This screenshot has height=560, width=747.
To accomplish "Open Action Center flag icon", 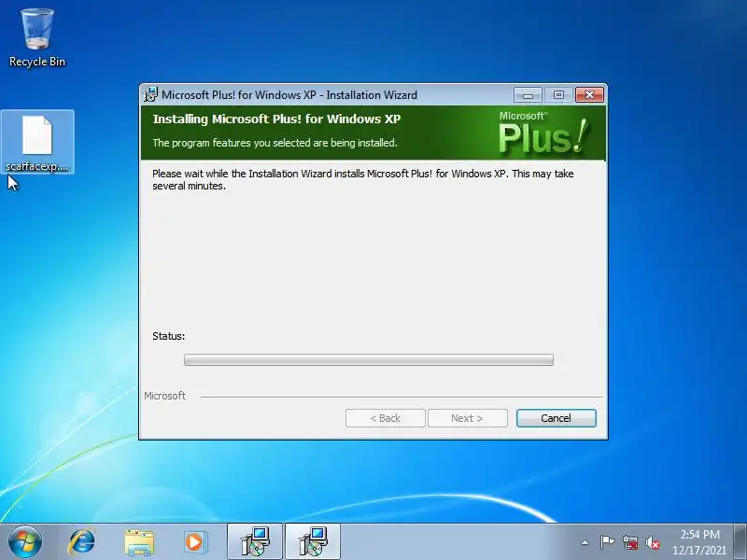I will 607,542.
